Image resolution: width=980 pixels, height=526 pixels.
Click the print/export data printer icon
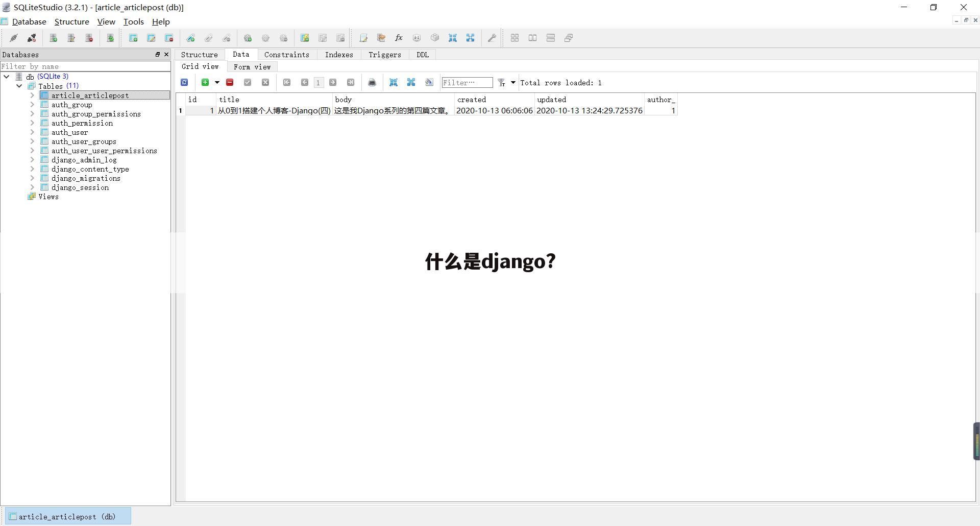(372, 82)
